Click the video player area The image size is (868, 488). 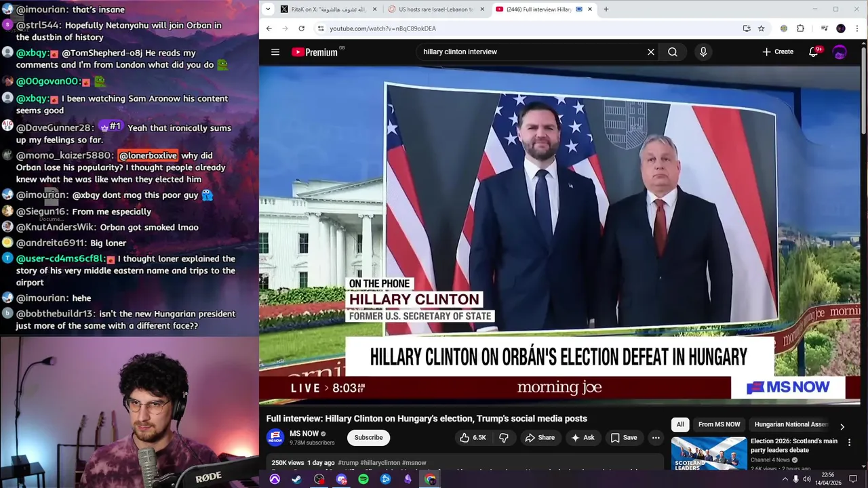tap(559, 235)
